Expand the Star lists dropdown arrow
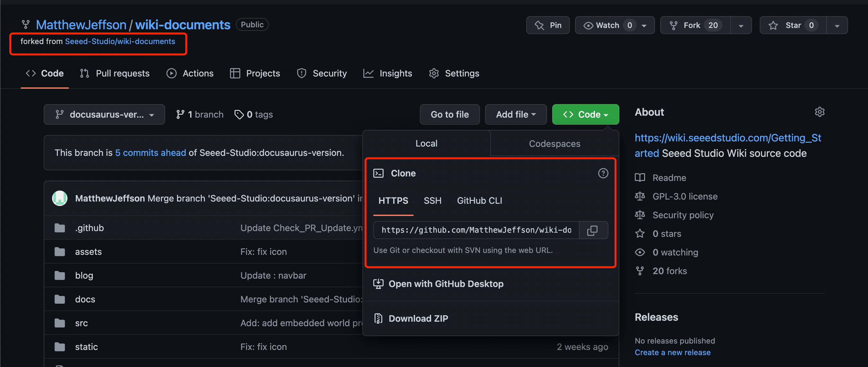This screenshot has height=367, width=868. coord(837,25)
